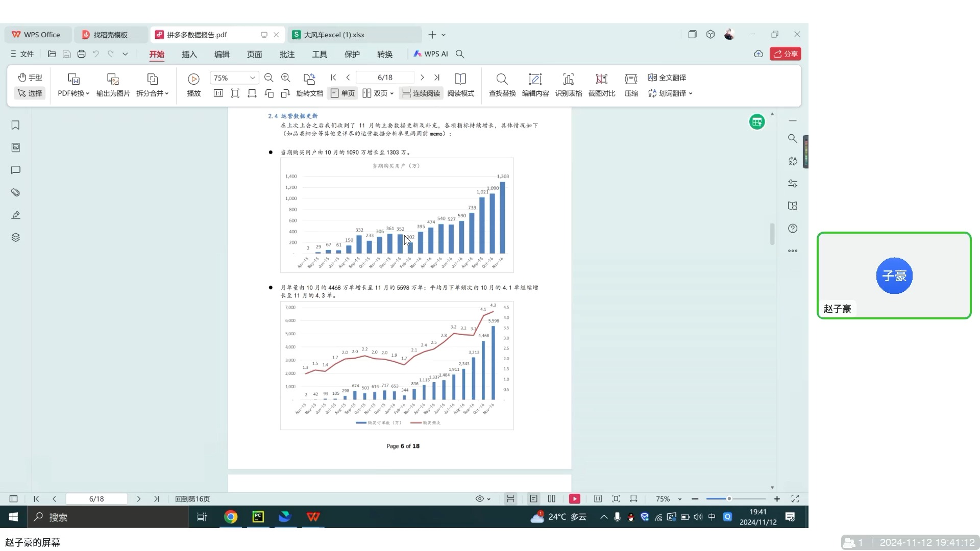The height and width of the screenshot is (551, 980).
Task: Click the translate icon in right sidebar
Action: point(792,161)
